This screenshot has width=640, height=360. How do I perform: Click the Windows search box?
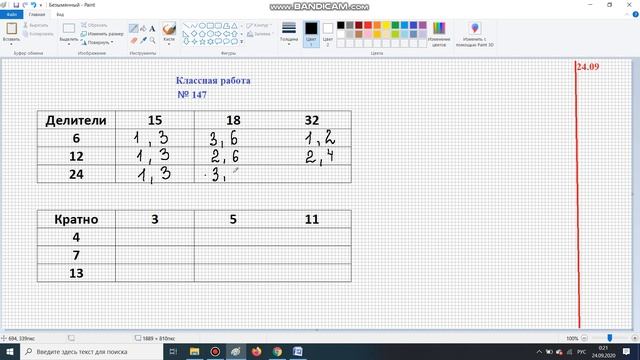tap(91, 351)
